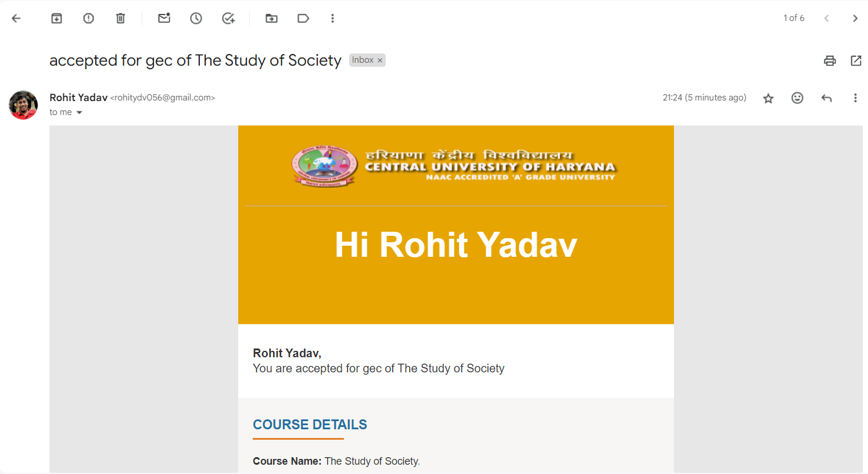Report this email as spam
Screen dimensions: 868x474
click(x=88, y=19)
